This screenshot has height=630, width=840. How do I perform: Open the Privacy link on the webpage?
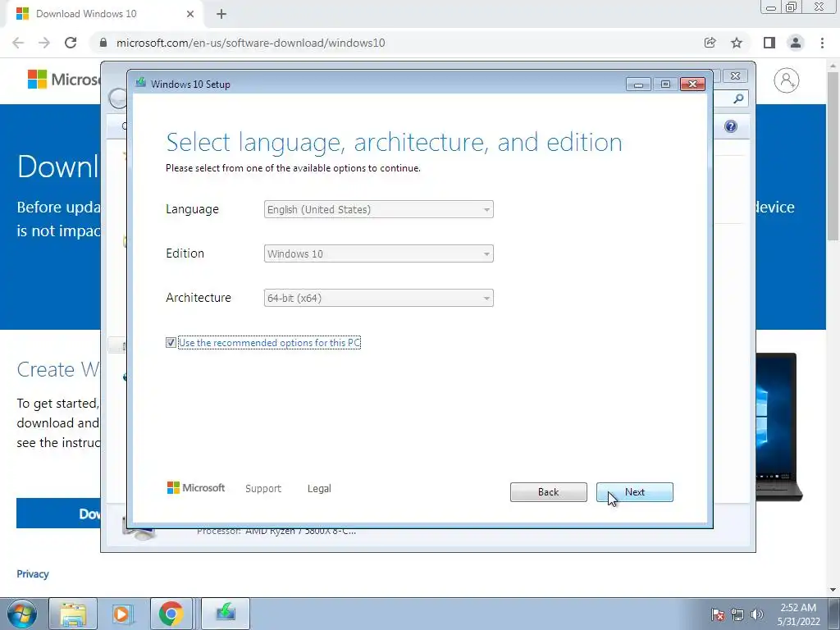click(x=33, y=573)
